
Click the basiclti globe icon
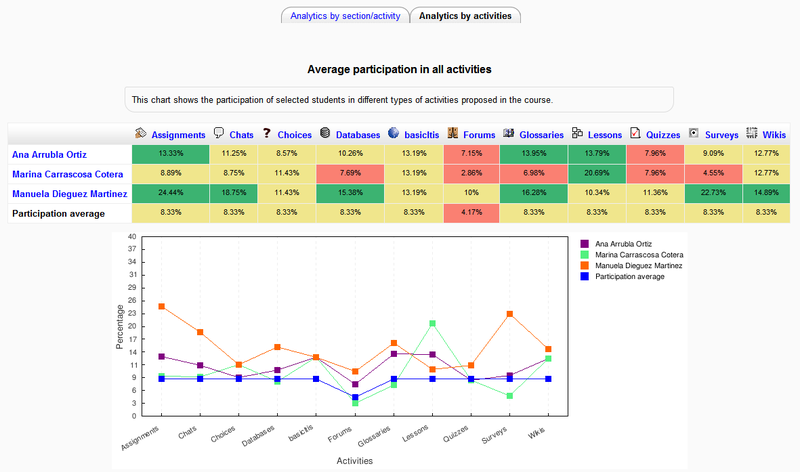pyautogui.click(x=394, y=134)
